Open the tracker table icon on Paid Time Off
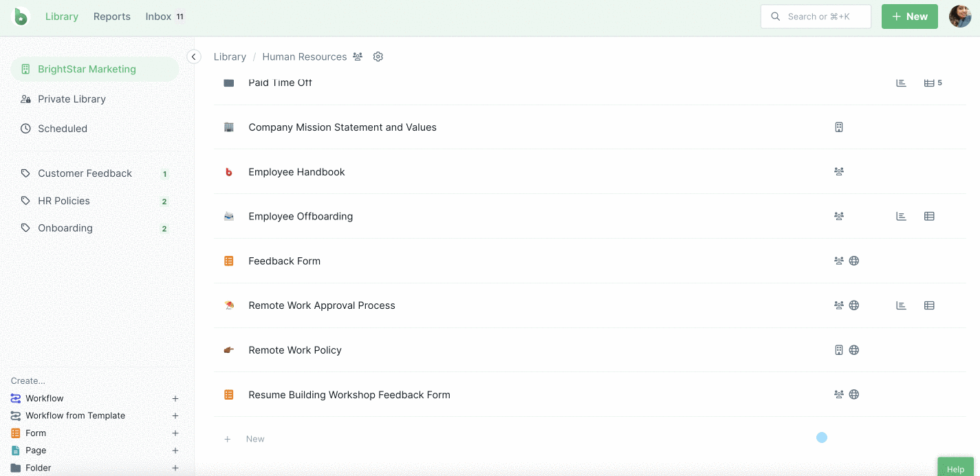Screen dimensions: 980x476 coord(929,83)
